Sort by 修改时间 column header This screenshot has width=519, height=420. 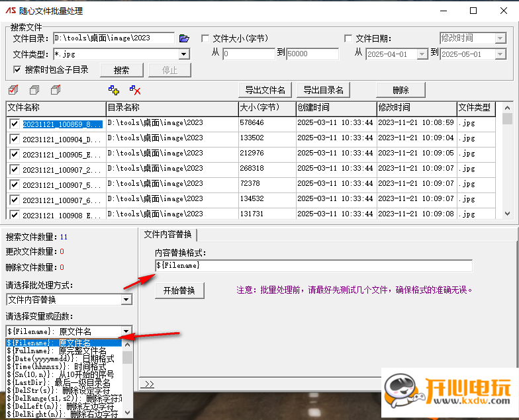417,108
